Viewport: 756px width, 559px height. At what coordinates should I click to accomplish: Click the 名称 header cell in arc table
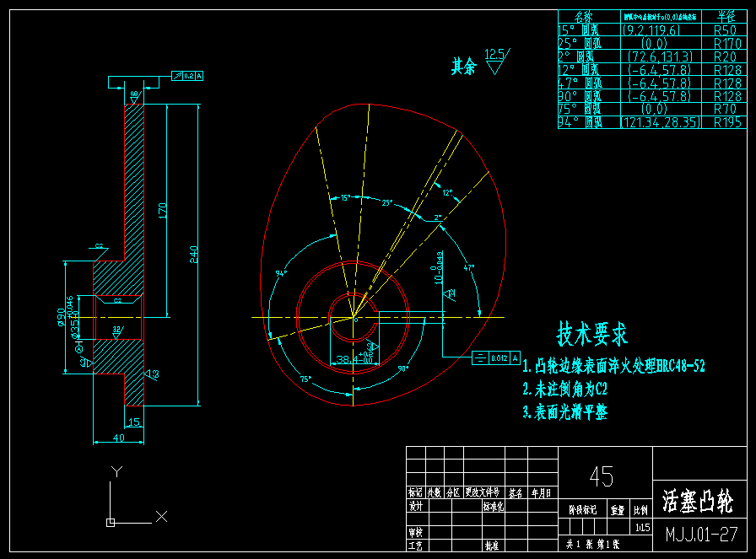(589, 16)
